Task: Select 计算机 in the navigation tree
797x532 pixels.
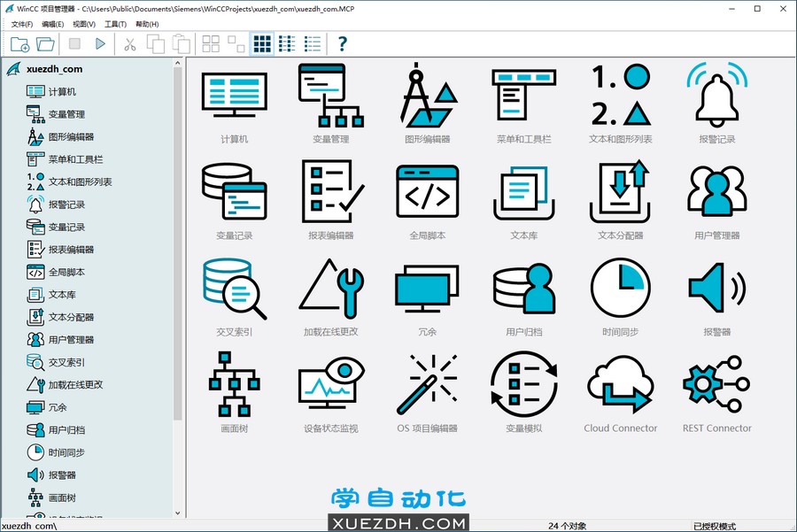Action: click(x=62, y=91)
